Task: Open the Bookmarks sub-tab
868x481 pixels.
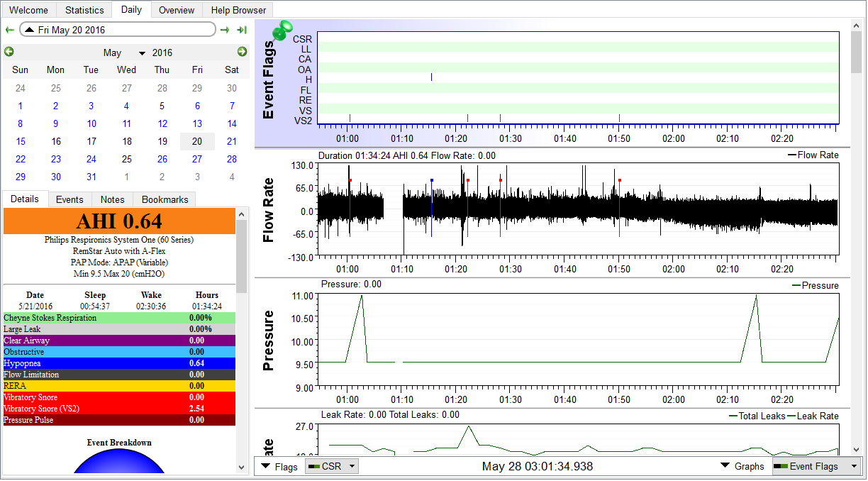Action: [x=165, y=199]
